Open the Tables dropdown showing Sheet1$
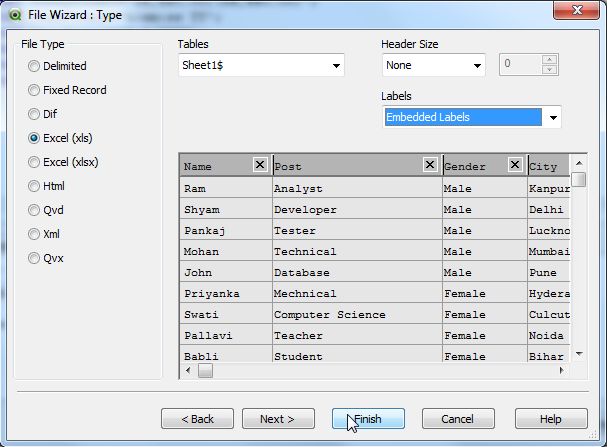Viewport: 607px width, 447px height. 261,65
